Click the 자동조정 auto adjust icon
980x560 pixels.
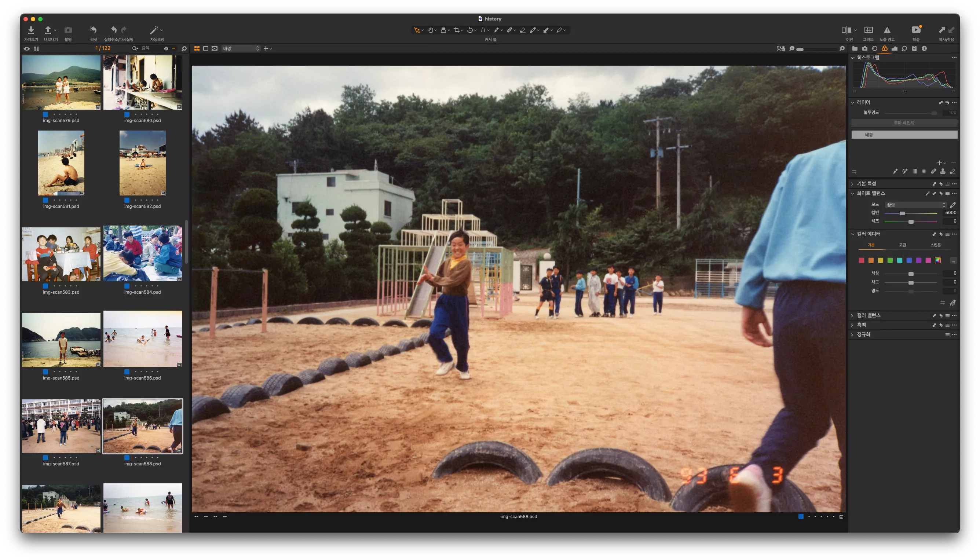pos(156,30)
